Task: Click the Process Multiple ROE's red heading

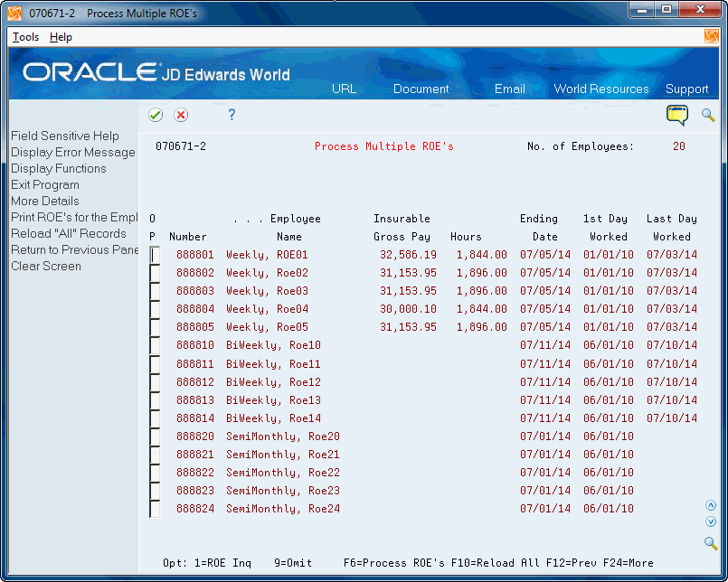Action: (384, 146)
